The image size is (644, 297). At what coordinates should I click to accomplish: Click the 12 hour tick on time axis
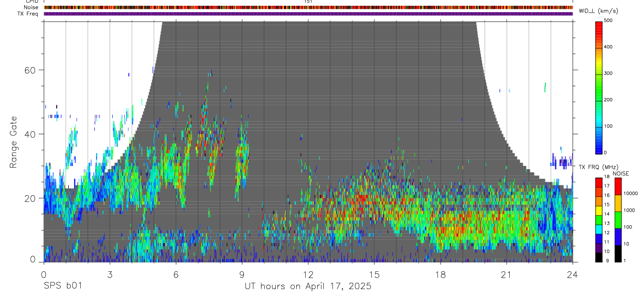click(x=308, y=274)
